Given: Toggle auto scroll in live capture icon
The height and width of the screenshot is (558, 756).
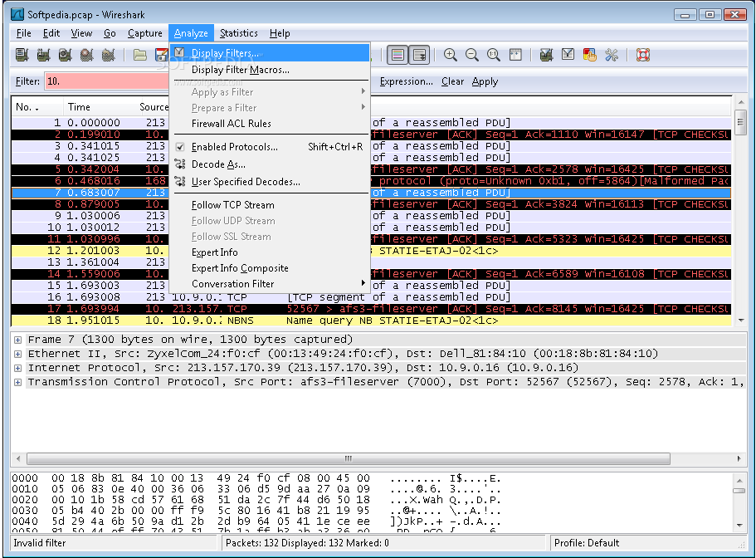Looking at the screenshot, I should (x=419, y=55).
